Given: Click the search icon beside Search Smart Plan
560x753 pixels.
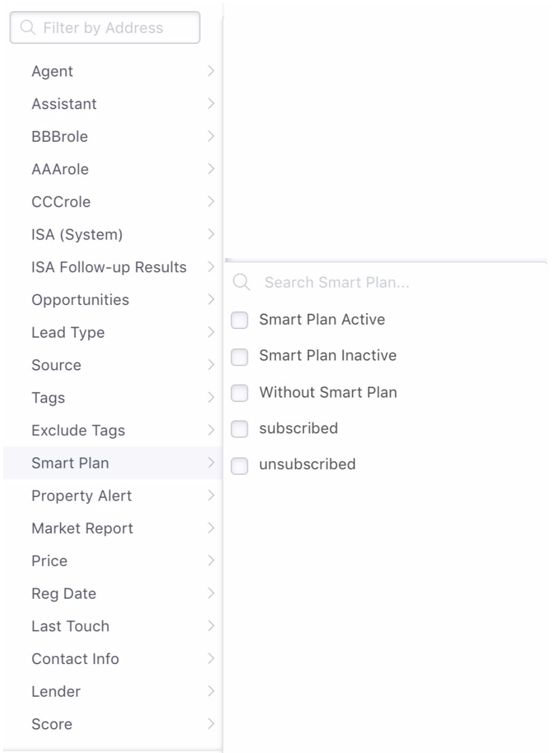Looking at the screenshot, I should 241,282.
